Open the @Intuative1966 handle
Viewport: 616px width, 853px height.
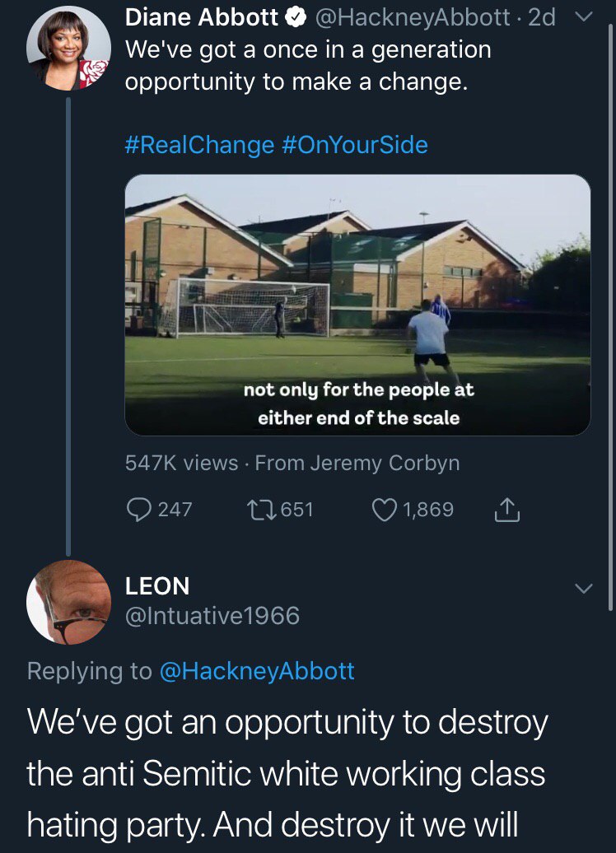[x=212, y=616]
